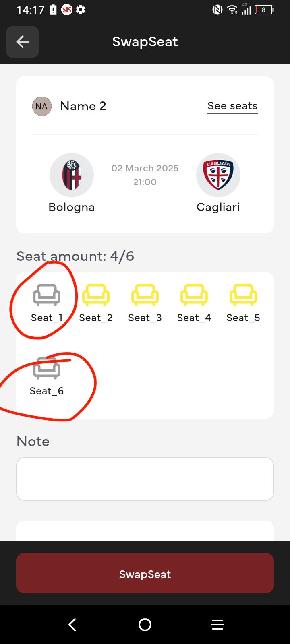Tap the Name 2 user label
This screenshot has height=644, width=290.
(83, 106)
